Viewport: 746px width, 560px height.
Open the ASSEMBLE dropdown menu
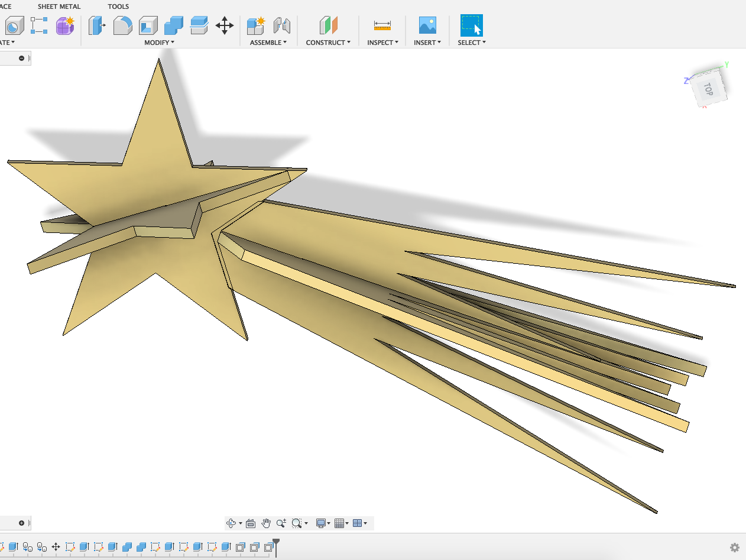click(x=268, y=43)
